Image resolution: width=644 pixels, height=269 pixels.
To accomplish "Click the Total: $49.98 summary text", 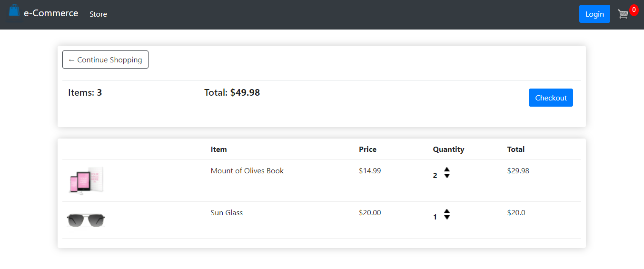I will [x=232, y=93].
